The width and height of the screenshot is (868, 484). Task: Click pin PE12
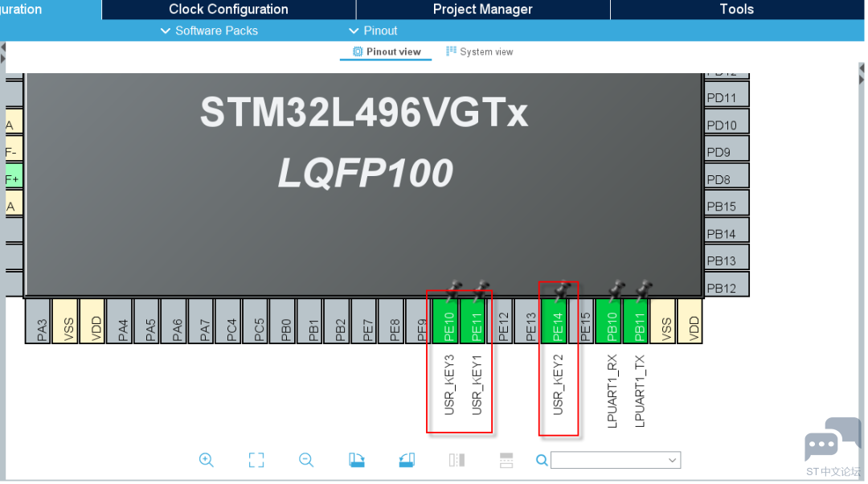[501, 321]
